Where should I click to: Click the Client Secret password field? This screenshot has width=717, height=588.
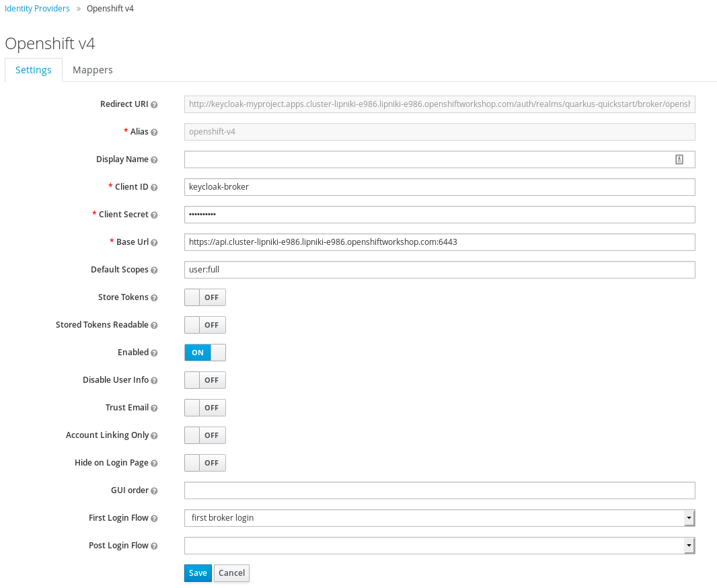(439, 215)
